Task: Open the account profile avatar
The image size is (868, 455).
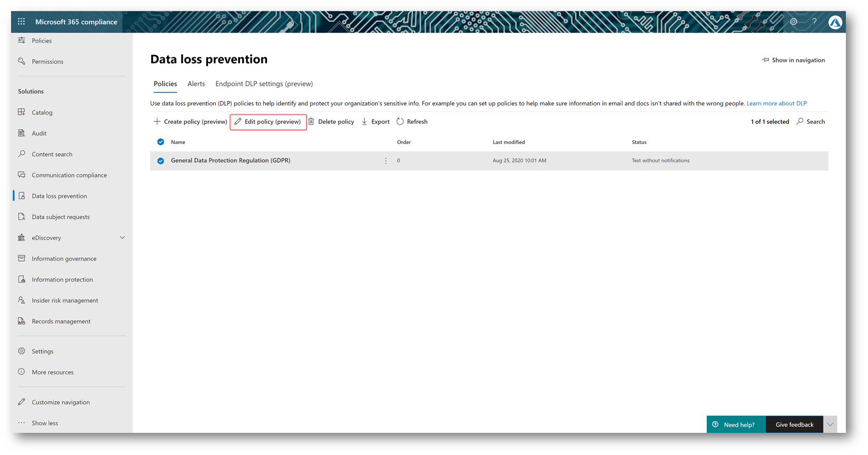Action: point(835,22)
